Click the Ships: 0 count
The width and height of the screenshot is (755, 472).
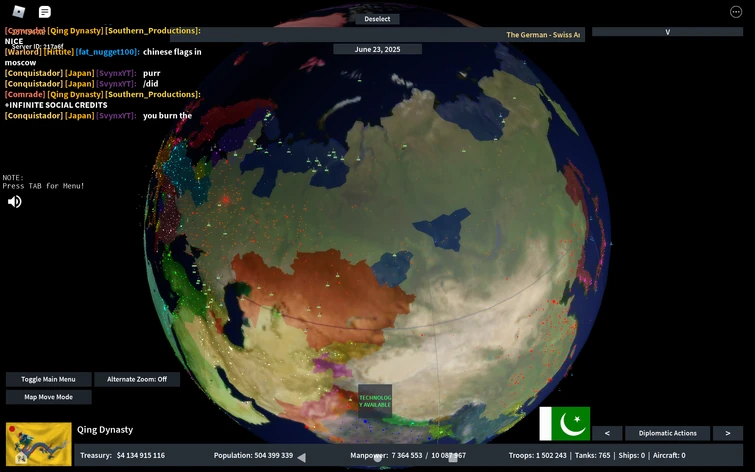tap(631, 455)
